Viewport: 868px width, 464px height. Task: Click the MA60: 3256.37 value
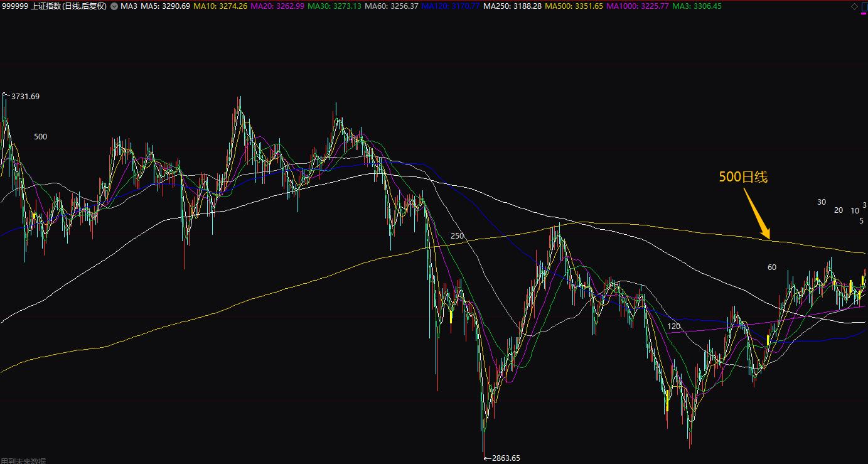point(392,6)
